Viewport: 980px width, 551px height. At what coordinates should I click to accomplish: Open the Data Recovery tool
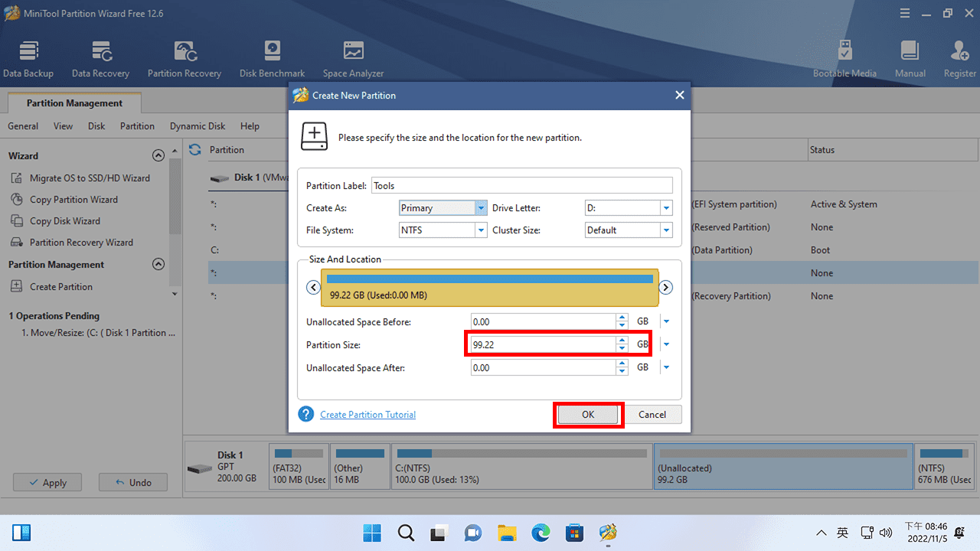pyautogui.click(x=100, y=57)
